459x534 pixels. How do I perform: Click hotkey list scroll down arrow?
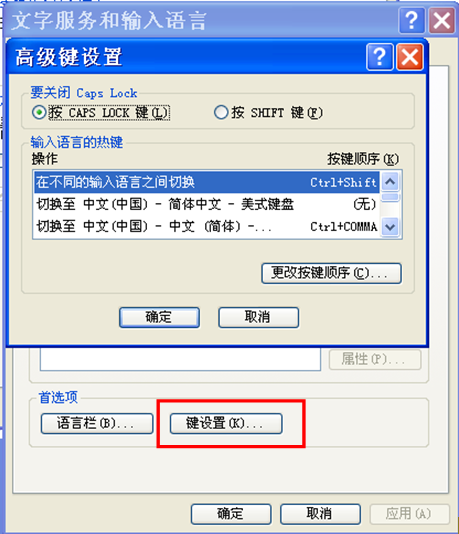(x=390, y=226)
